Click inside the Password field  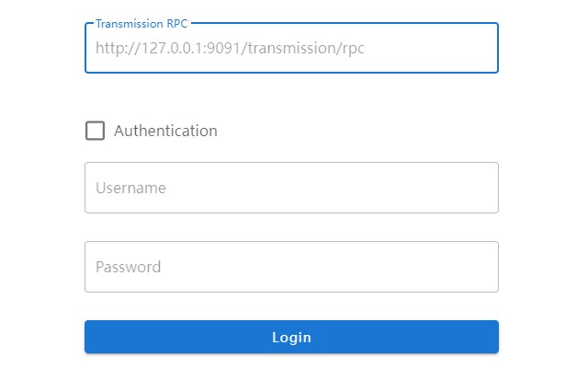291,267
